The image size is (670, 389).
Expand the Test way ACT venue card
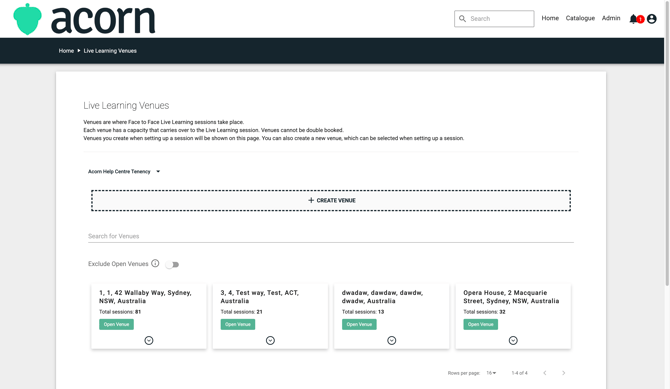coord(270,340)
